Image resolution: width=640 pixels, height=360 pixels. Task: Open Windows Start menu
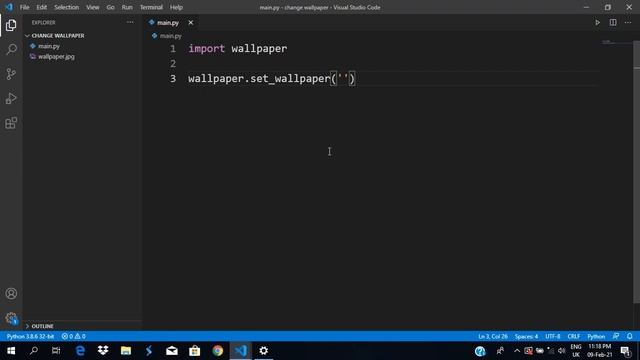pyautogui.click(x=11, y=351)
